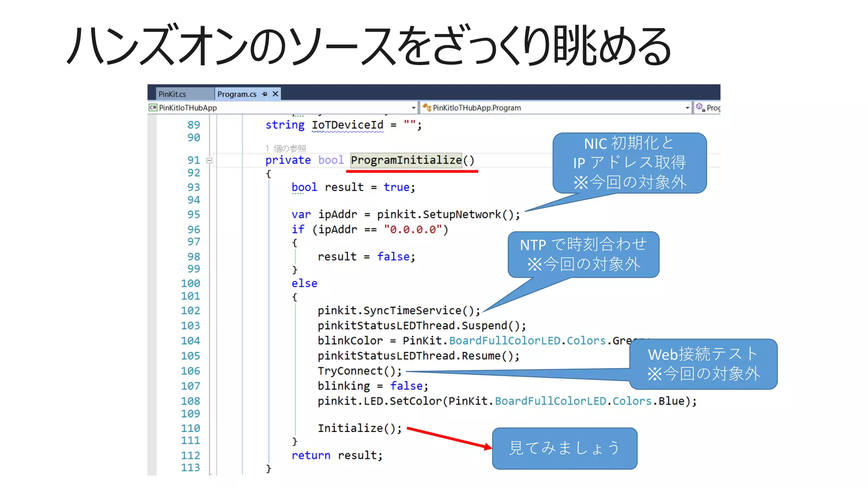Open the PinKitIoTHubApp.Program class dropdown
The image size is (868, 488).
[x=687, y=108]
